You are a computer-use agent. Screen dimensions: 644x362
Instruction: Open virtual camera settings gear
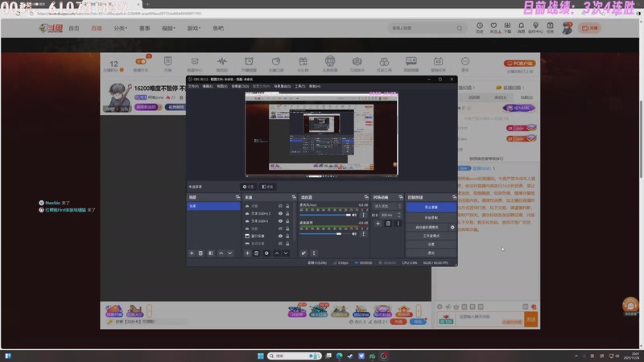pos(452,228)
